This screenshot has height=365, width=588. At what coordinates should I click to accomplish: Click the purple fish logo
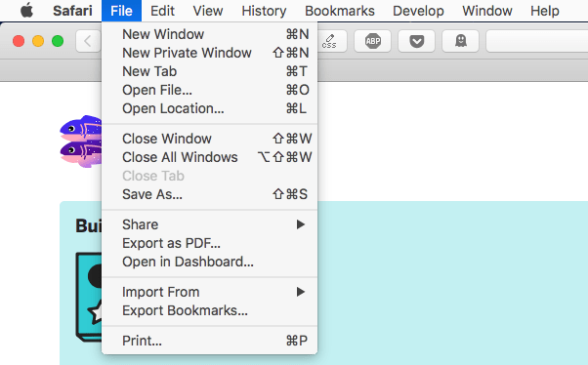(x=81, y=142)
